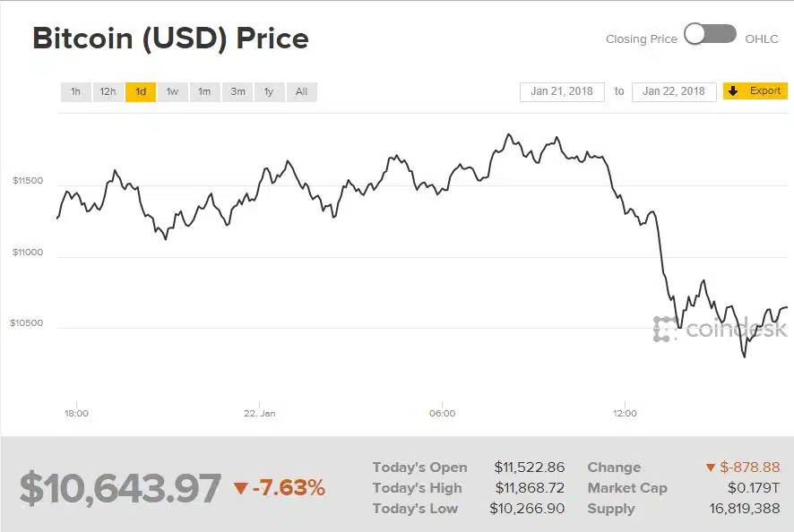Click the Export button
The image size is (794, 532).
pyautogui.click(x=755, y=91)
